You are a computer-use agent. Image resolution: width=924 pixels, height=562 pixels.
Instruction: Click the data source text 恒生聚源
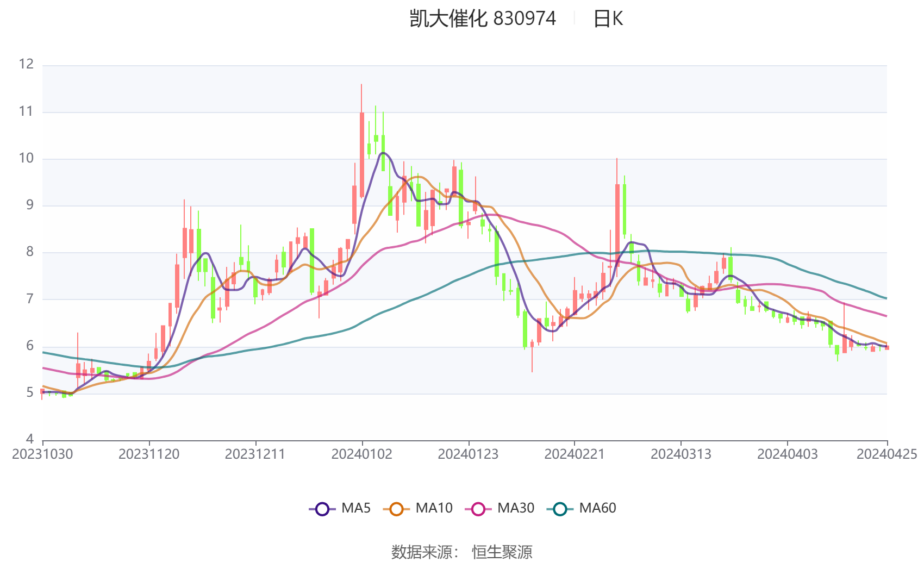coord(502,552)
